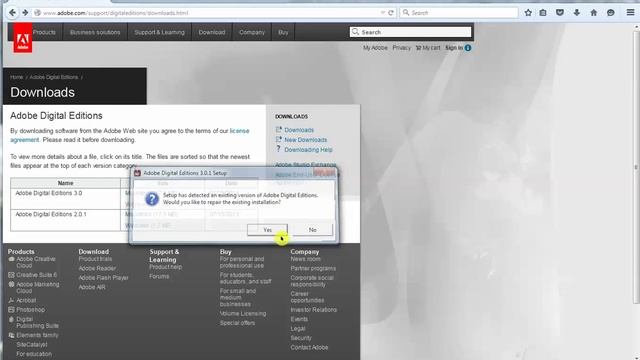
Task: Open the browser downloads arrow icon
Action: point(576,13)
